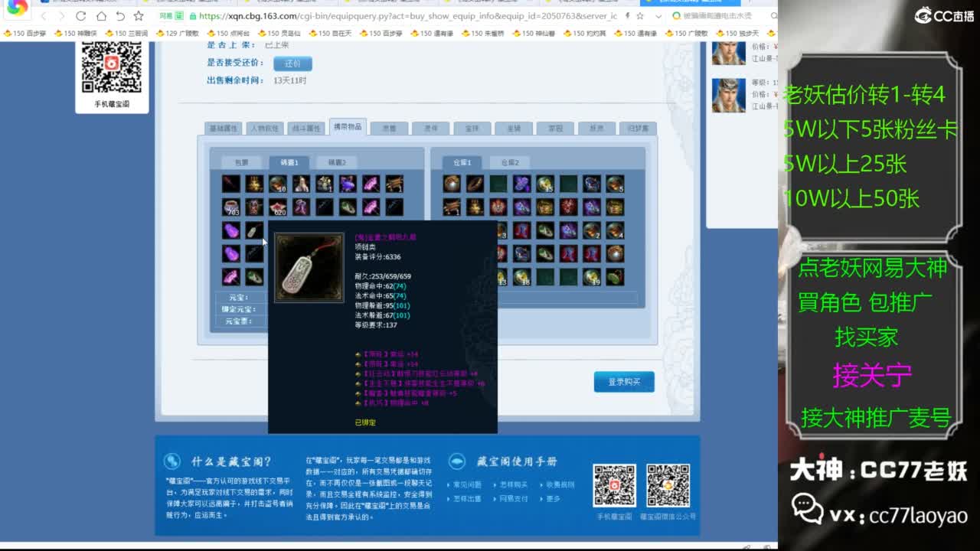Open the 常见问题 FAQ link
This screenshot has width=980, height=551.
467,484
